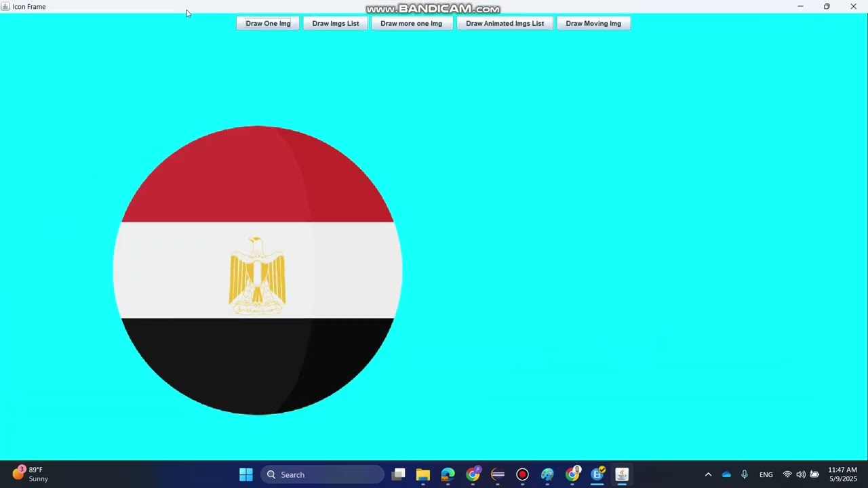Choose the Draw more one Img button
This screenshot has height=488, width=868.
click(411, 23)
